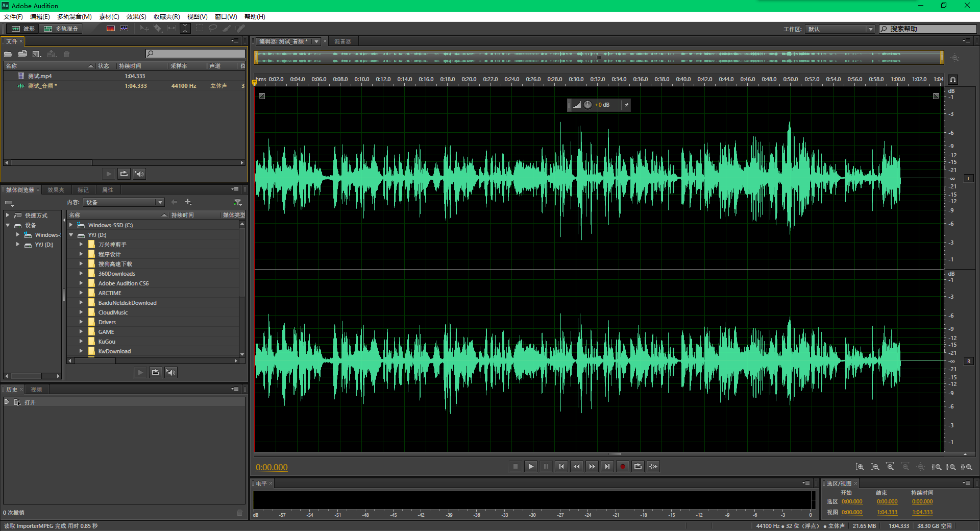Expand the 快捷方式 tree item
Image resolution: width=980 pixels, height=531 pixels.
click(x=8, y=215)
